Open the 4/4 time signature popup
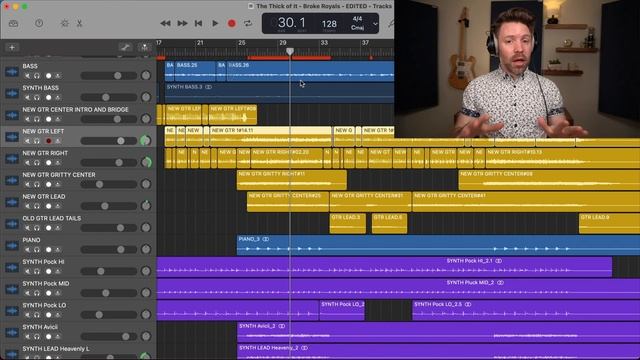This screenshot has width=640, height=360. point(357,19)
